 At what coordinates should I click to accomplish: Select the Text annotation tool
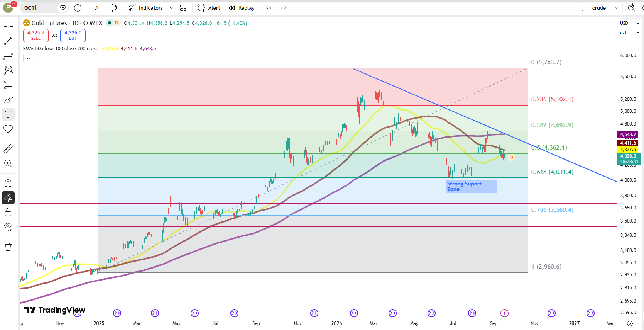(x=8, y=114)
